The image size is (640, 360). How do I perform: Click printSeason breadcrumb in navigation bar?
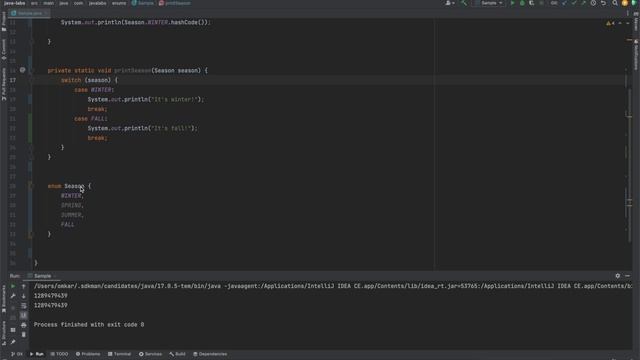click(175, 3)
